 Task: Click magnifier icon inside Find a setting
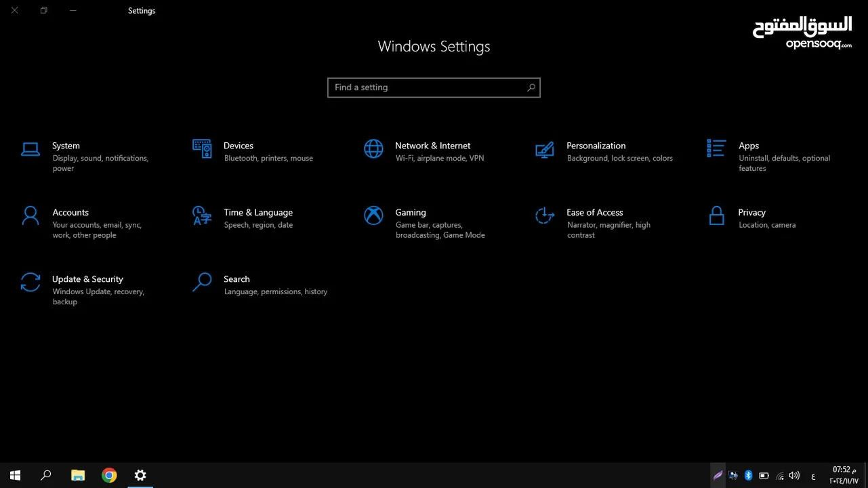pos(531,87)
